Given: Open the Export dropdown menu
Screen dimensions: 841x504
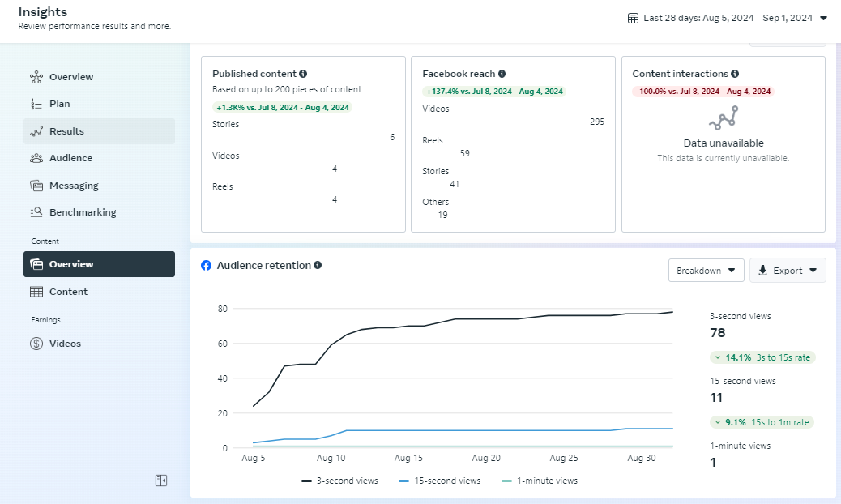Looking at the screenshot, I should coord(788,271).
